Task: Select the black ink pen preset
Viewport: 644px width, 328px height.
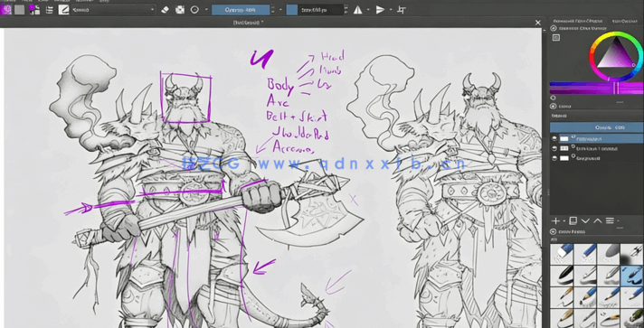Action: (562, 276)
